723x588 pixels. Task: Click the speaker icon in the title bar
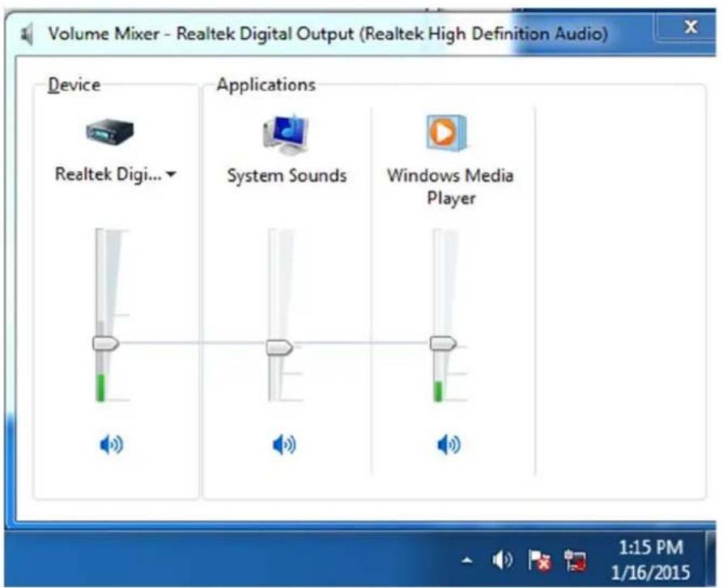28,35
